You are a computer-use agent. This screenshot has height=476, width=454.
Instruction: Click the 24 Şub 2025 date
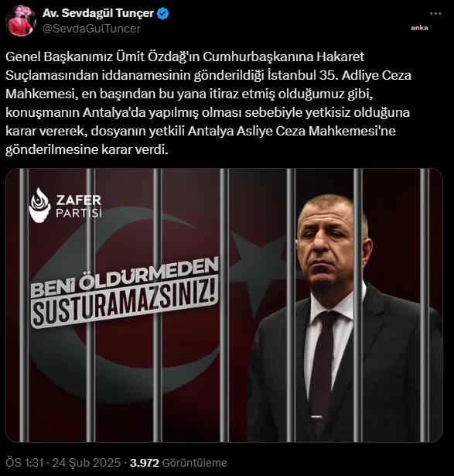[x=87, y=463]
